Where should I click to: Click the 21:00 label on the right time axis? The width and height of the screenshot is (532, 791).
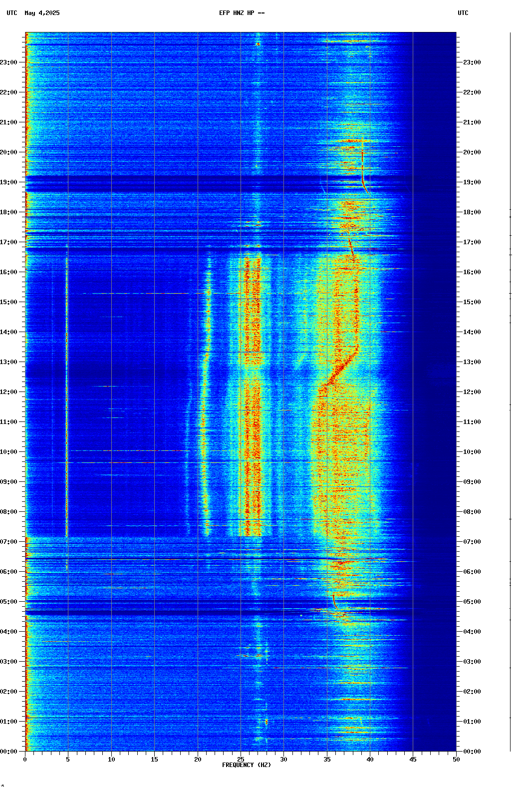[472, 122]
